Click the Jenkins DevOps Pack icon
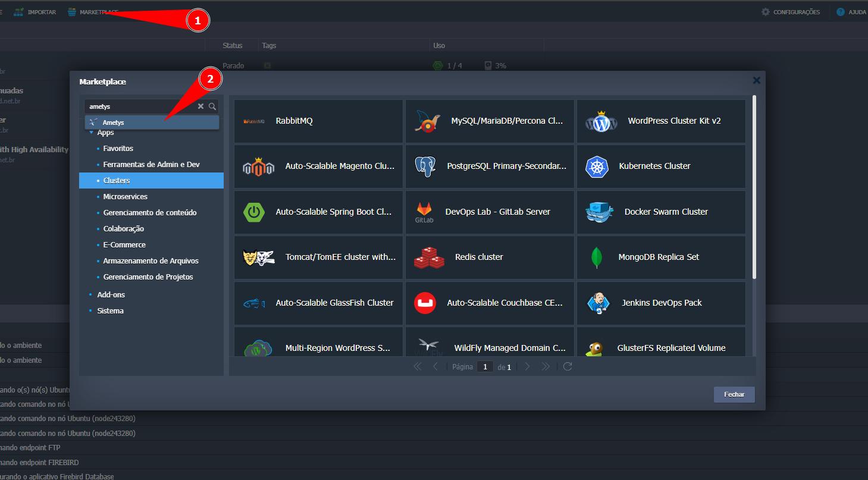 click(x=598, y=303)
